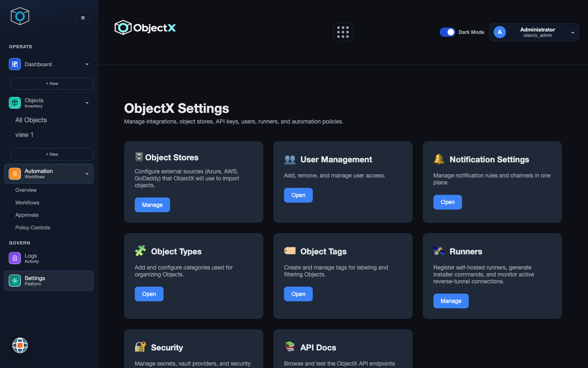Click the Object Tags card title
588x368 pixels.
(x=323, y=251)
